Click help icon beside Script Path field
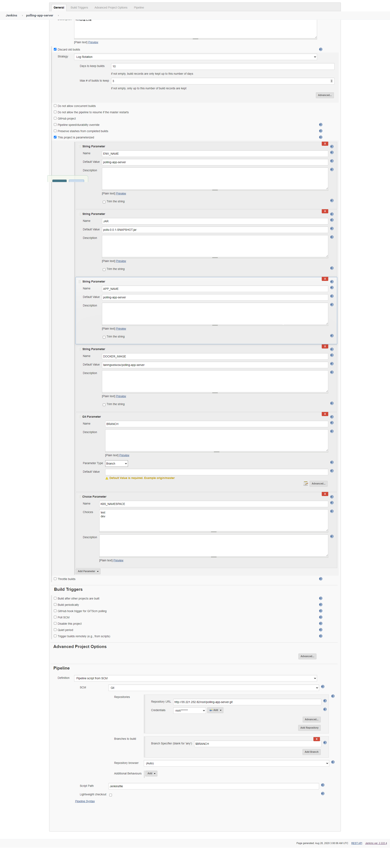The height and width of the screenshot is (868, 390). click(x=323, y=785)
